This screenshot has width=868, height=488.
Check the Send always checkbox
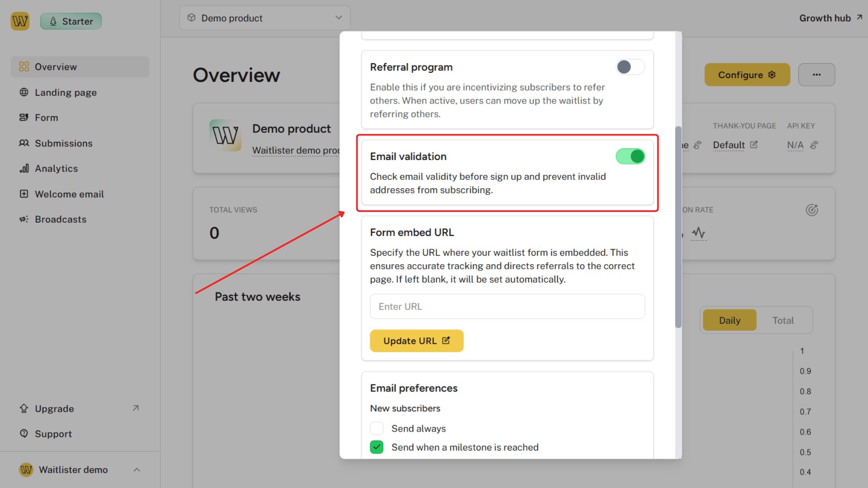pyautogui.click(x=377, y=428)
